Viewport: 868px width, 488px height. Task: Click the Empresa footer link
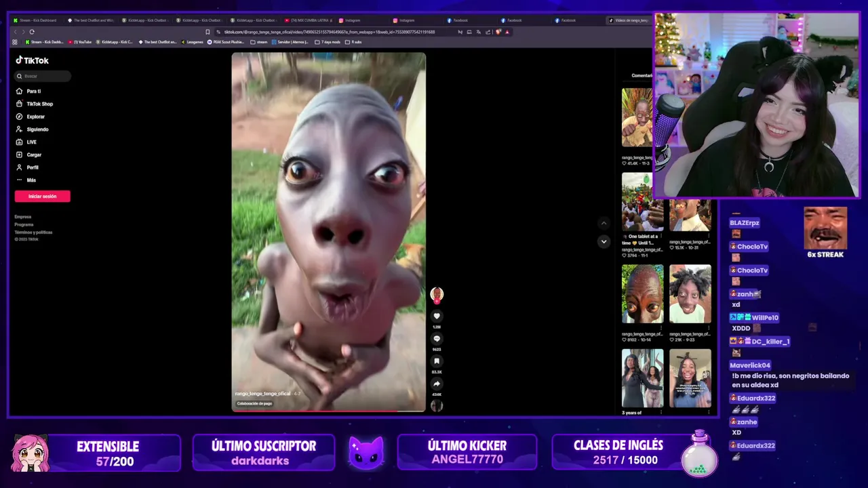pos(23,217)
